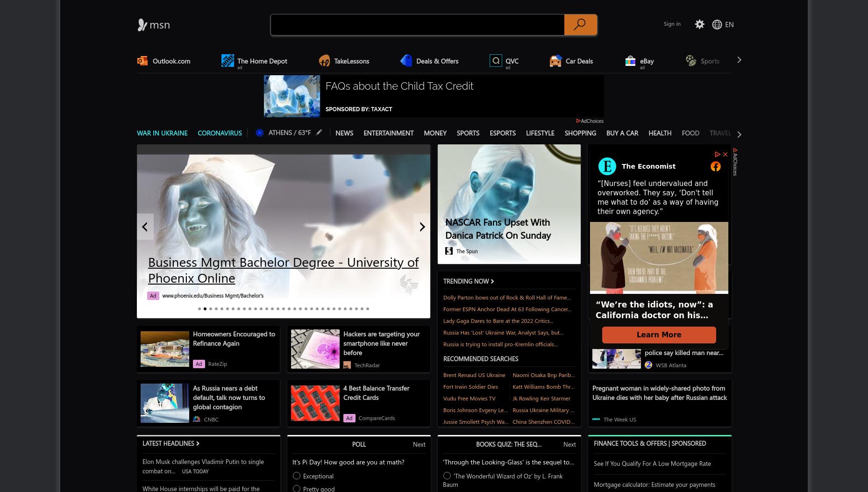The width and height of the screenshot is (868, 492).
Task: Open the WAR IN UKRAINE tab
Action: [162, 133]
